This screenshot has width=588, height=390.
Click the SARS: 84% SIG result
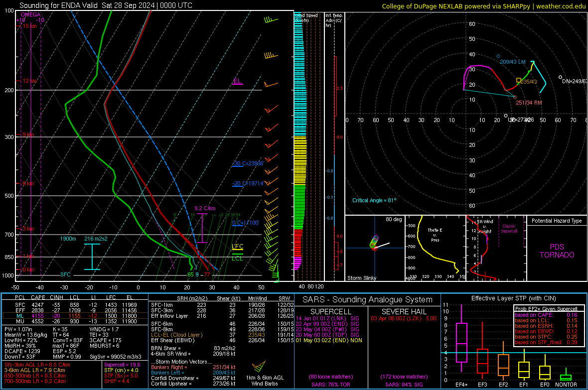[x=404, y=385]
